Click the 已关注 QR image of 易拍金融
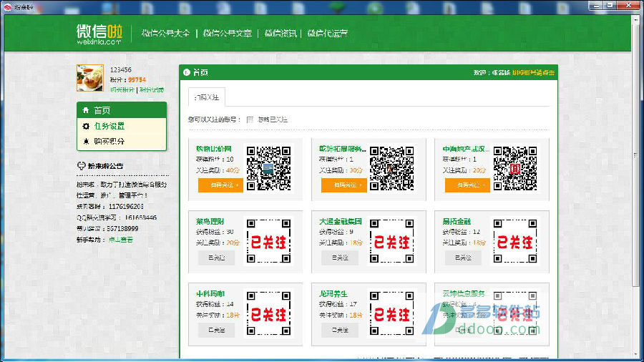Viewport: 644px width, 362px height. [515, 241]
